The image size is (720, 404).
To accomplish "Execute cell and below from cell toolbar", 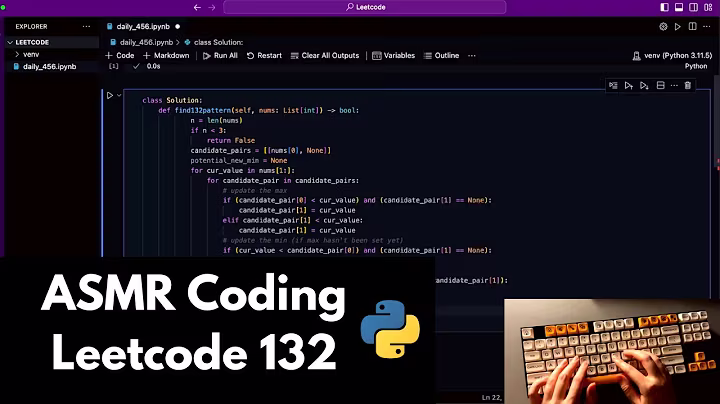I will pos(644,85).
